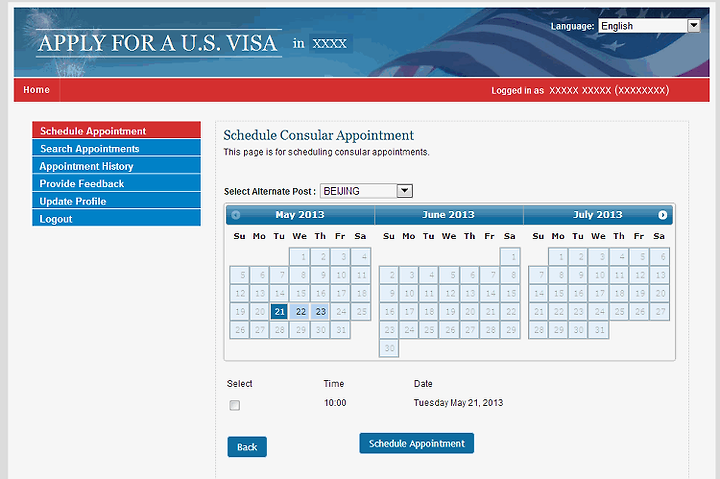The height and width of the screenshot is (479, 720).
Task: Open Provide Feedback in sidebar
Action: 117,183
